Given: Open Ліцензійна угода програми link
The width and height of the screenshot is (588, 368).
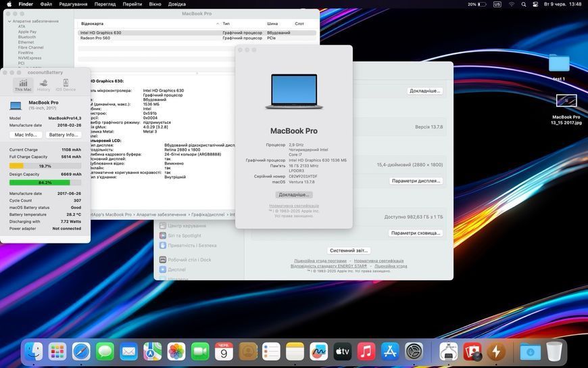Looking at the screenshot, I should click(x=320, y=260).
